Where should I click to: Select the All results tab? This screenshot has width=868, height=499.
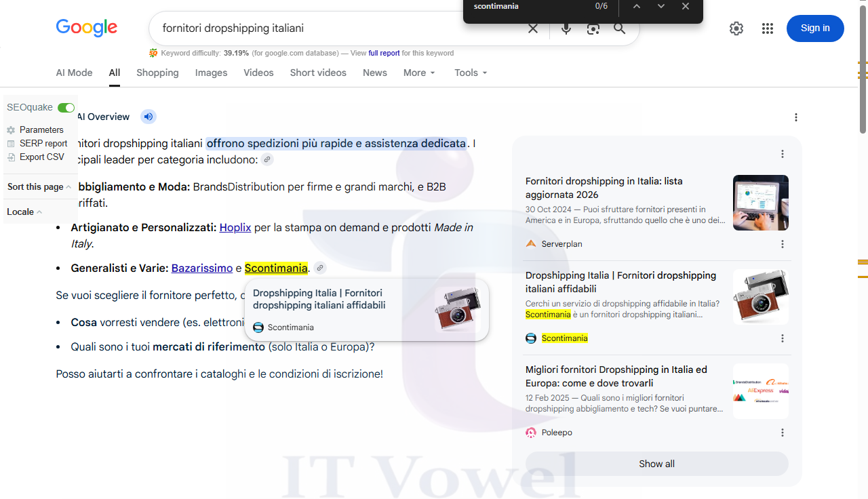pyautogui.click(x=115, y=73)
